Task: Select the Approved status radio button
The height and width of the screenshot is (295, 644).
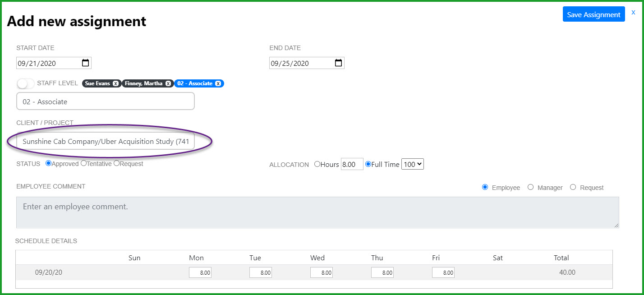Action: click(x=48, y=163)
